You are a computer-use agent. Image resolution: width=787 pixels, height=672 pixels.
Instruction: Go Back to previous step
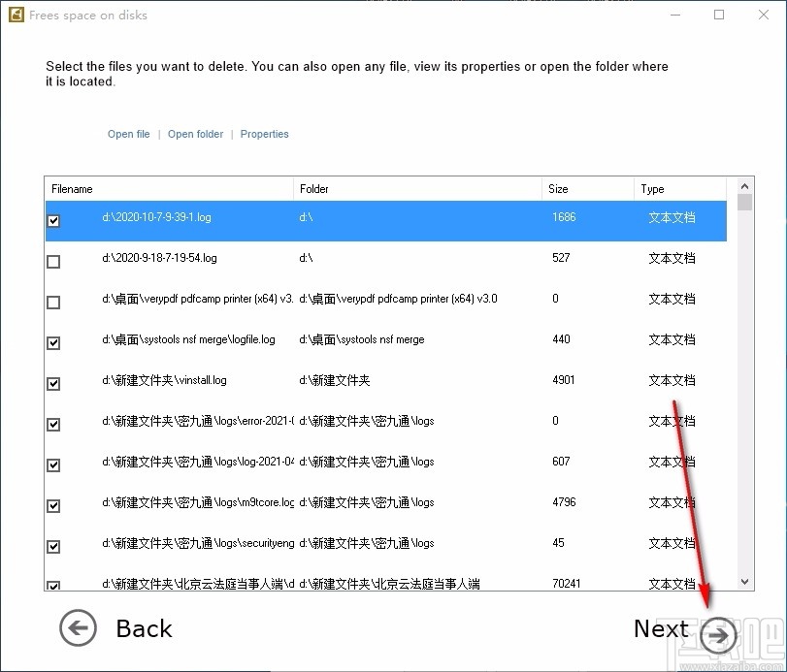pyautogui.click(x=144, y=628)
